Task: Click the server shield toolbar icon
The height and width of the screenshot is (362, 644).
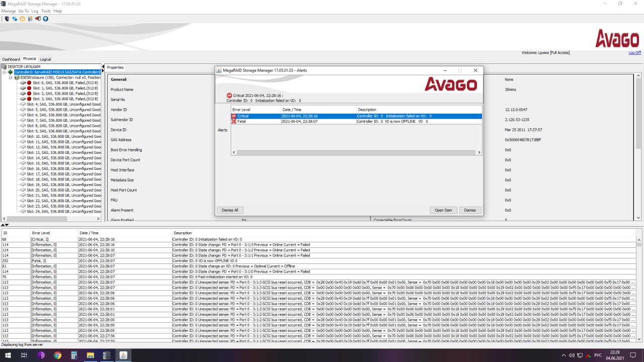Action: 7,19
